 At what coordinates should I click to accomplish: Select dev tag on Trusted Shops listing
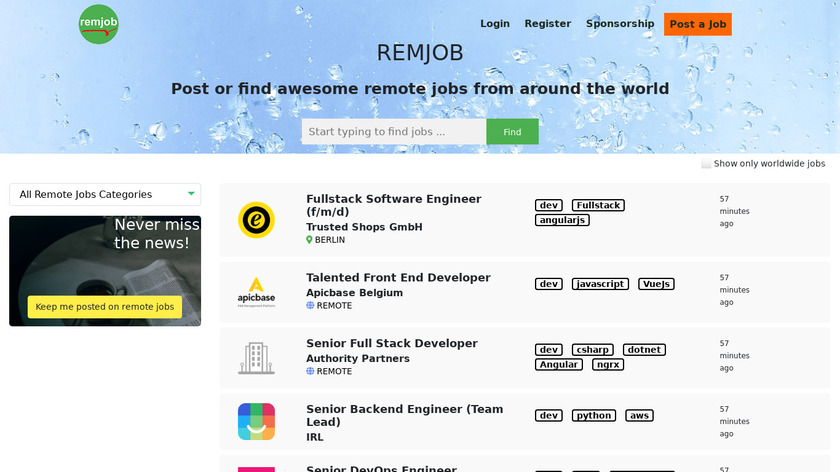click(549, 205)
